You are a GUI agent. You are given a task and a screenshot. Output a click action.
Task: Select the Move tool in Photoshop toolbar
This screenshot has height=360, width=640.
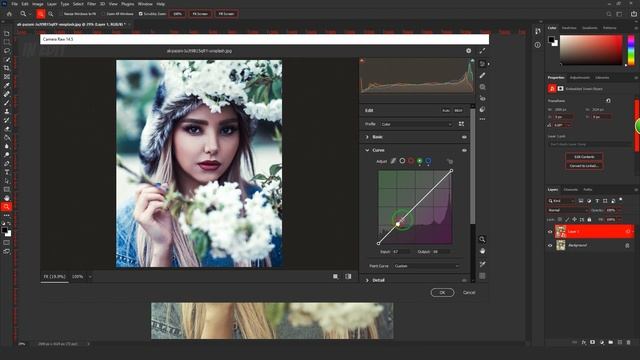(7, 33)
